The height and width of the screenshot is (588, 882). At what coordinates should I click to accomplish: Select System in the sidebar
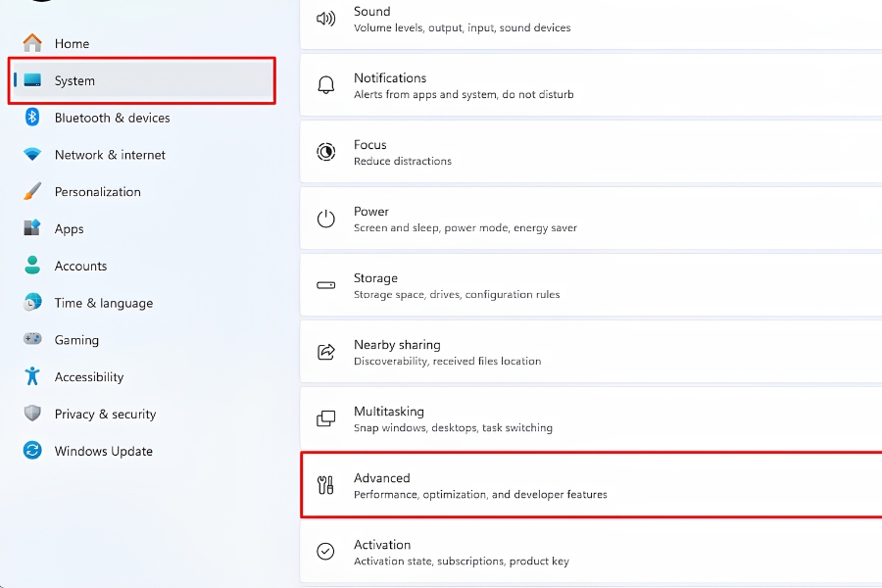tap(142, 80)
